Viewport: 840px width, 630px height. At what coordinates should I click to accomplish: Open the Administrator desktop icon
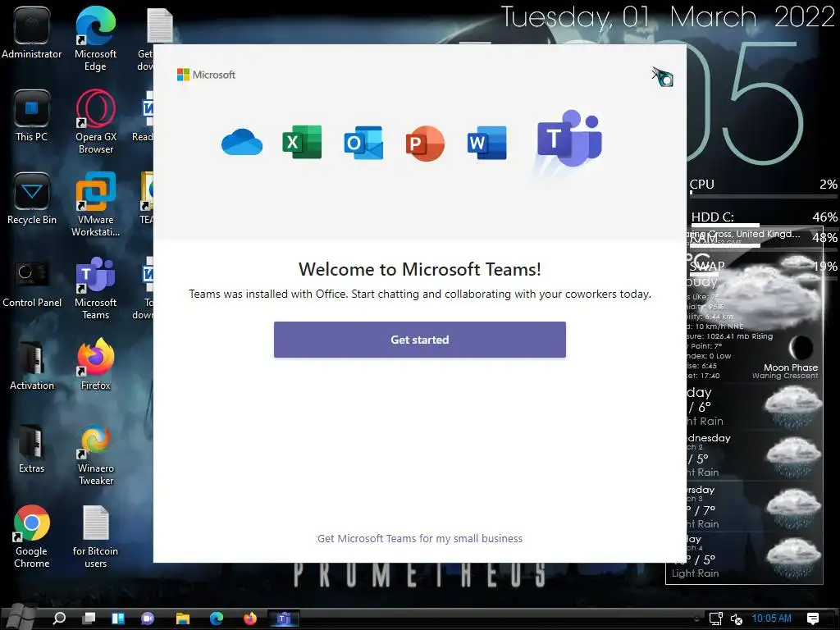click(32, 33)
